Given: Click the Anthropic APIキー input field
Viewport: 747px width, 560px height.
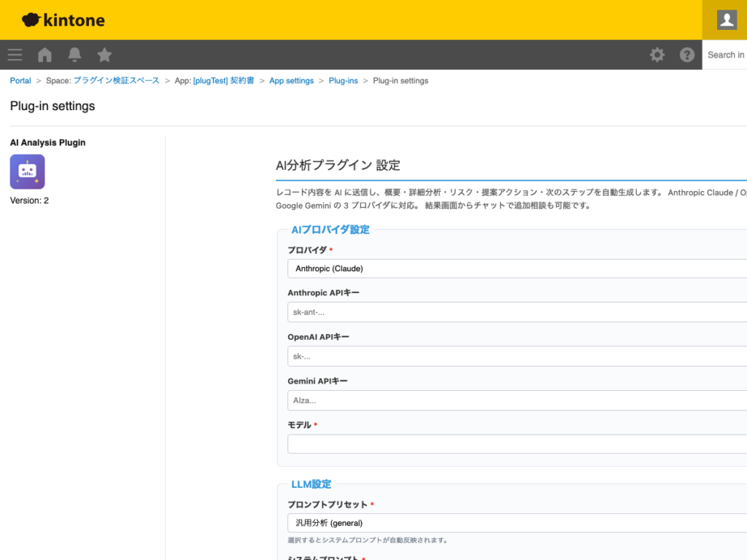Looking at the screenshot, I should pyautogui.click(x=511, y=311).
